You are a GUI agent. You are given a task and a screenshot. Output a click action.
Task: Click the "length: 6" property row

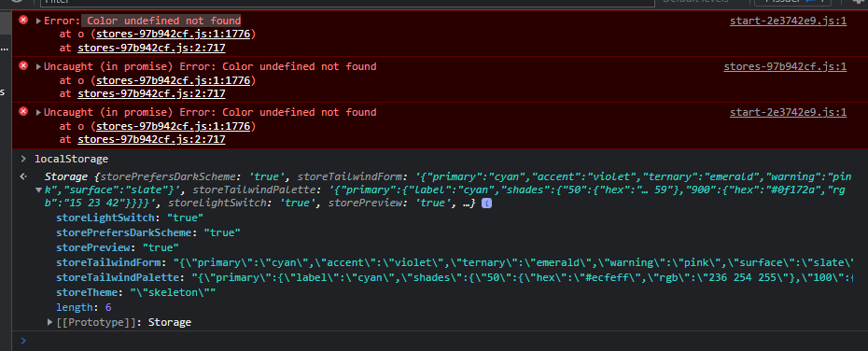click(84, 307)
